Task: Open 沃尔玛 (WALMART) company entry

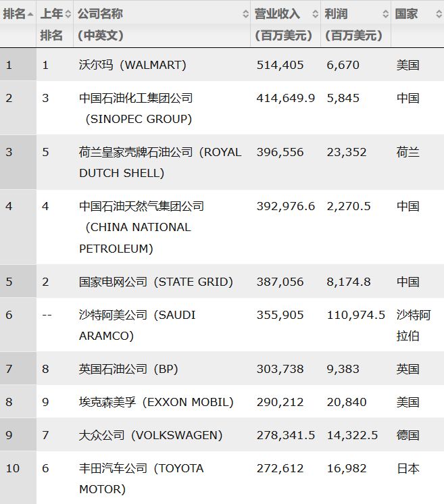Action: (132, 65)
